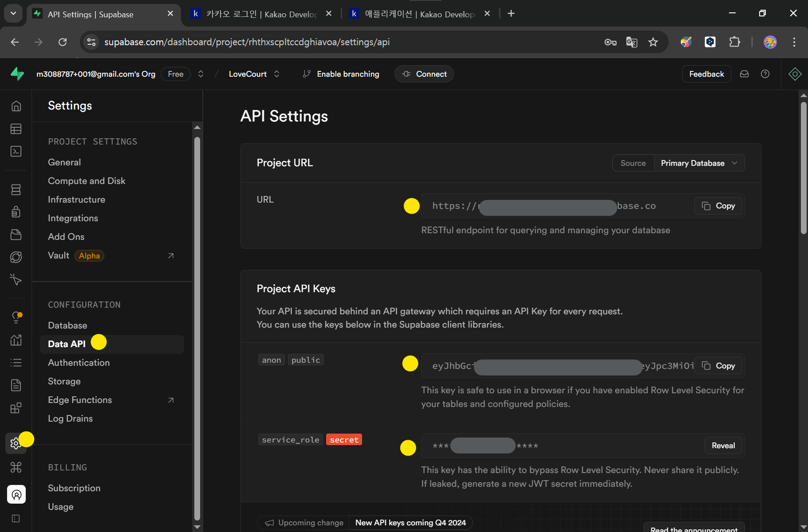Open the Realtime cursor sidebar icon

tap(16, 280)
